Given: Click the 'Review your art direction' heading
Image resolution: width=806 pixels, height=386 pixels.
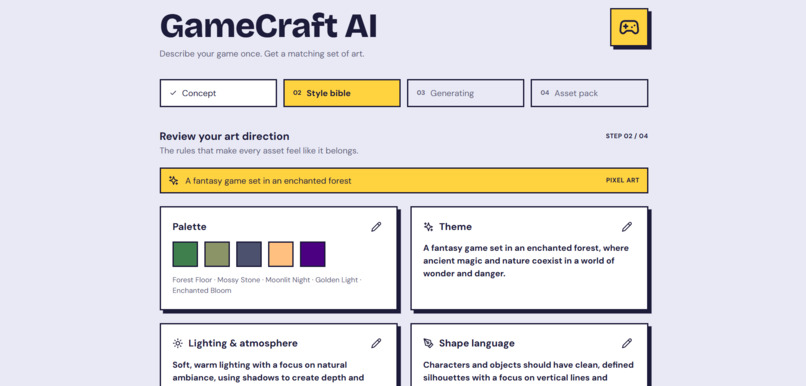Looking at the screenshot, I should (224, 136).
